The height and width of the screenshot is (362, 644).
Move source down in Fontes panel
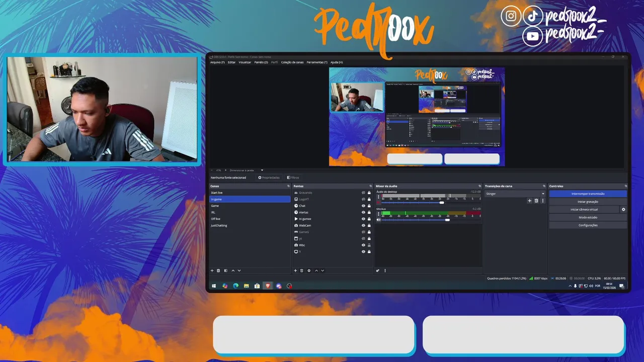click(323, 270)
